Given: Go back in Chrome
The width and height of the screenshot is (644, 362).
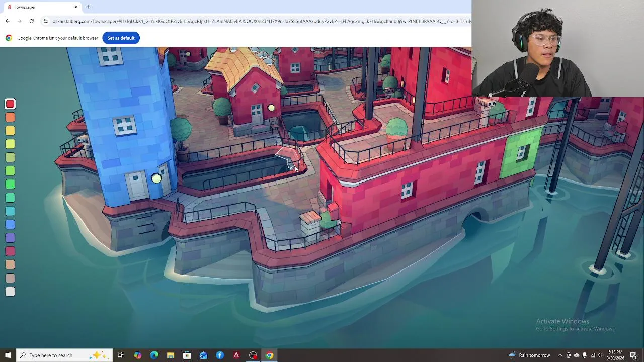Looking at the screenshot, I should point(7,21).
